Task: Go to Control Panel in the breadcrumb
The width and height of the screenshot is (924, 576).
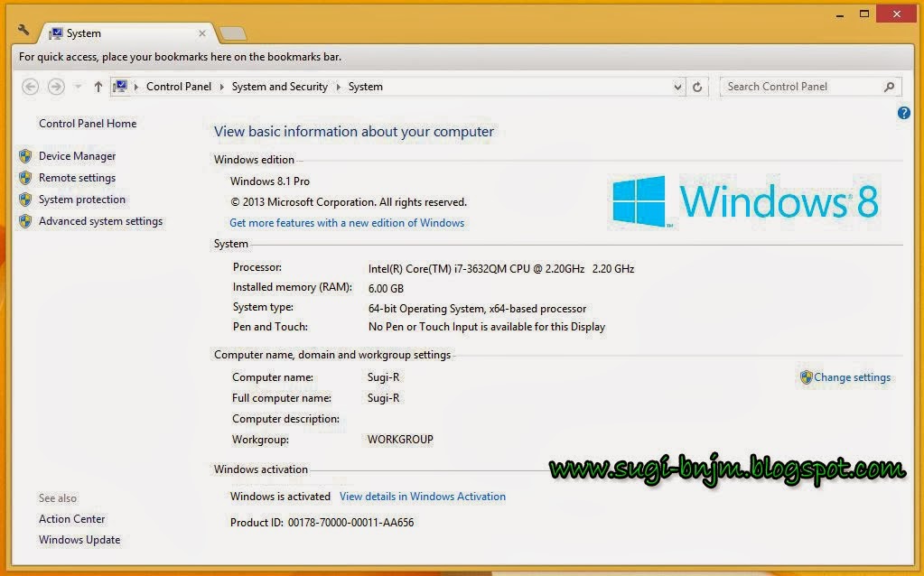Action: click(179, 87)
